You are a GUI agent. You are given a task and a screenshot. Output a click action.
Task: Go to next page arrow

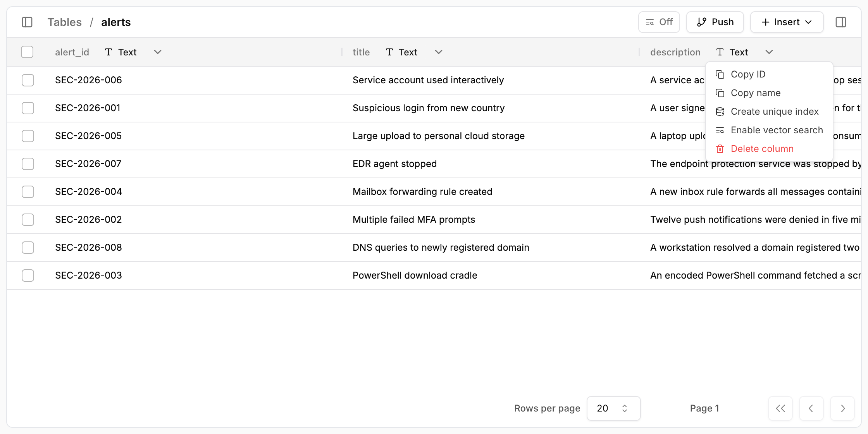coord(842,408)
